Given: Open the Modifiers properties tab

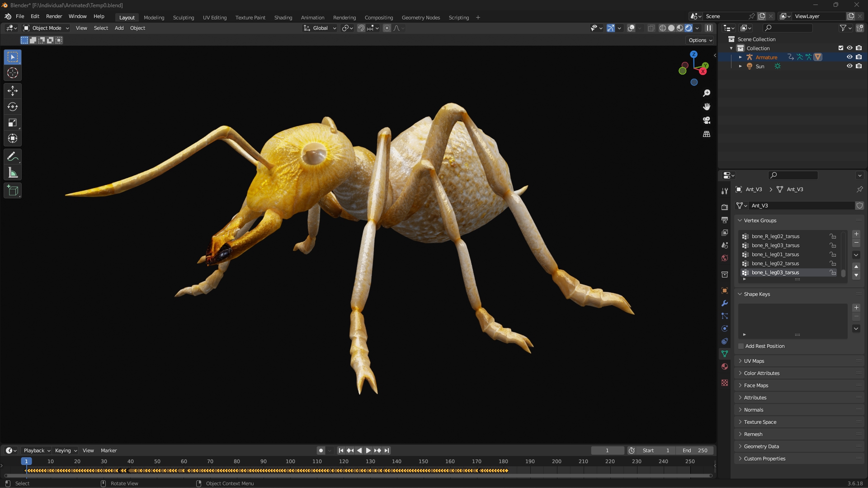Looking at the screenshot, I should [x=725, y=303].
